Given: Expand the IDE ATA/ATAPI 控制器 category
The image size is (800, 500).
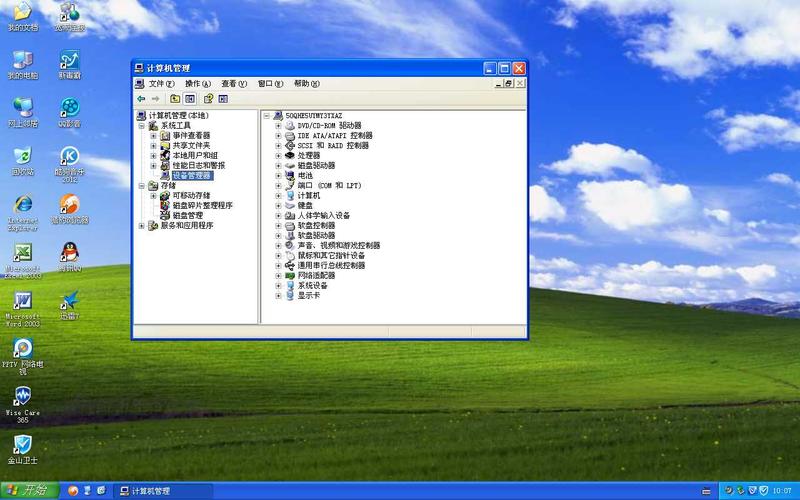Looking at the screenshot, I should (x=278, y=136).
